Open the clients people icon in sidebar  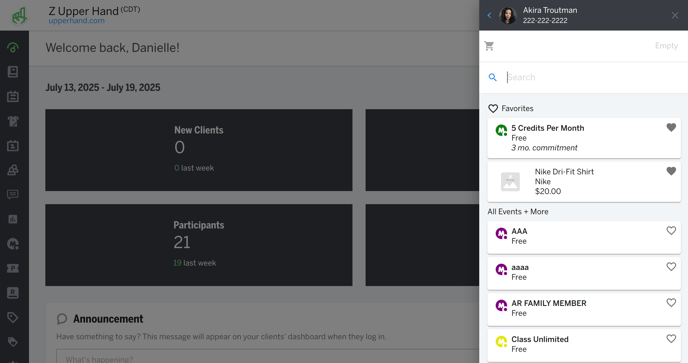[x=13, y=170]
